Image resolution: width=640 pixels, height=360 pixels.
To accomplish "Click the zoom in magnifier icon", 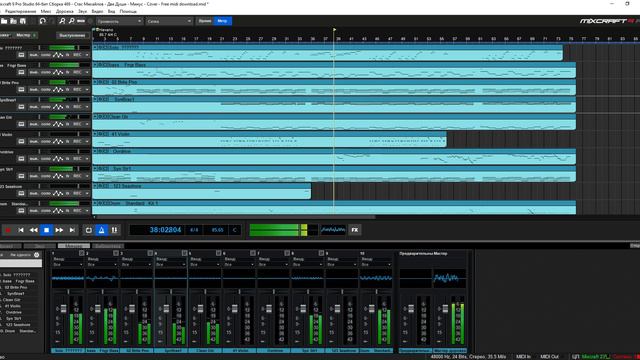I will coord(62,21).
